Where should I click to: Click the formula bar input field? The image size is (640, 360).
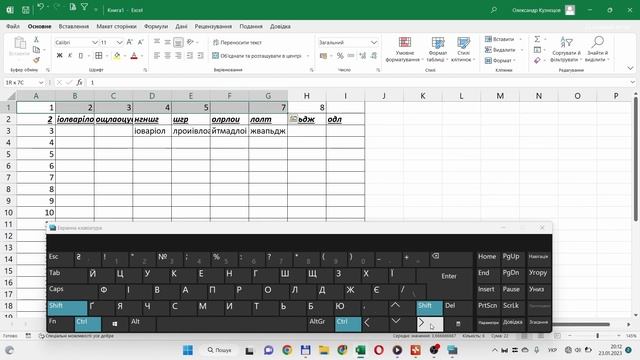358,82
